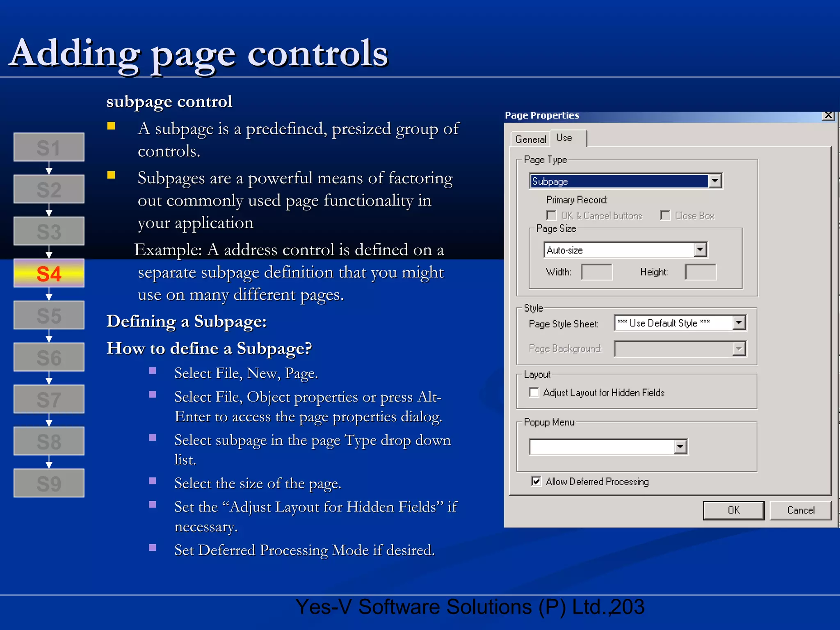This screenshot has width=840, height=630.
Task: Jump to step S1 box
Action: tap(49, 147)
